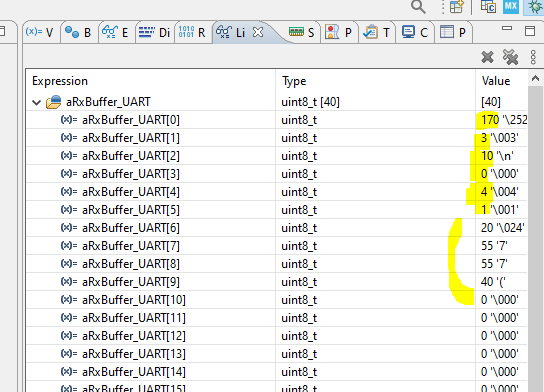The width and height of the screenshot is (544, 392).
Task: Click the Type column header
Action: [375, 81]
